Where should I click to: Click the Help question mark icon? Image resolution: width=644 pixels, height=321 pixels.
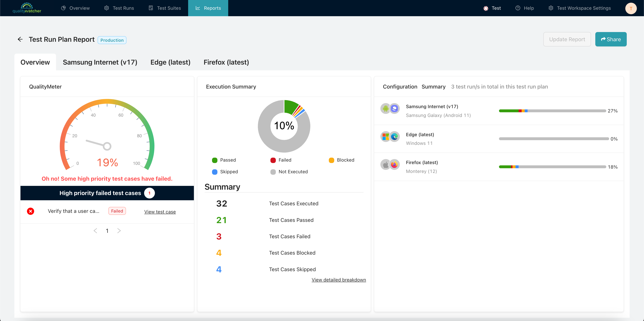click(x=518, y=8)
